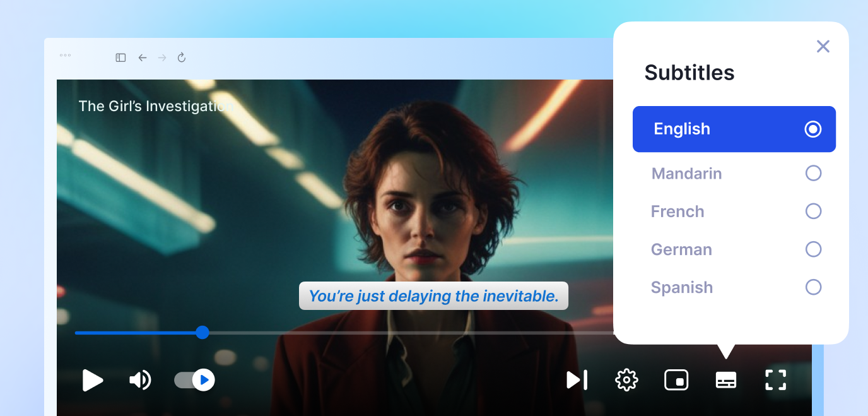Enable picture-in-picture mode
868x416 pixels.
[676, 380]
